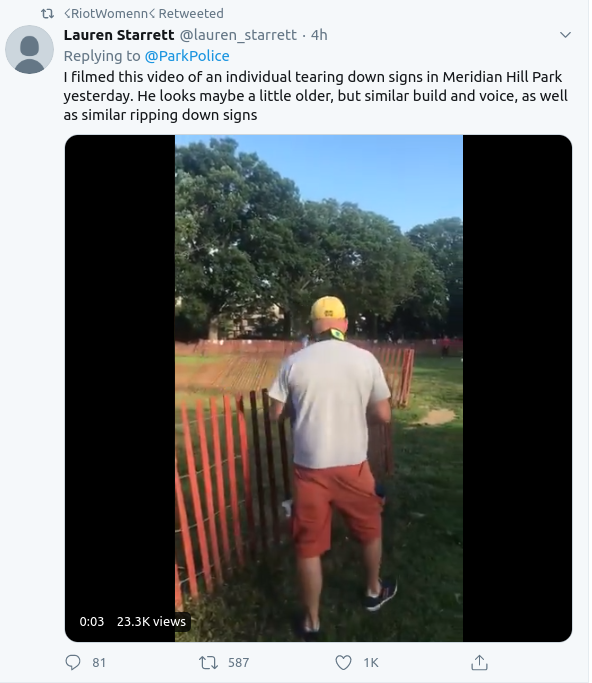Image resolution: width=592 pixels, height=683 pixels.
Task: Retweet the post using arrows icon
Action: click(x=208, y=663)
